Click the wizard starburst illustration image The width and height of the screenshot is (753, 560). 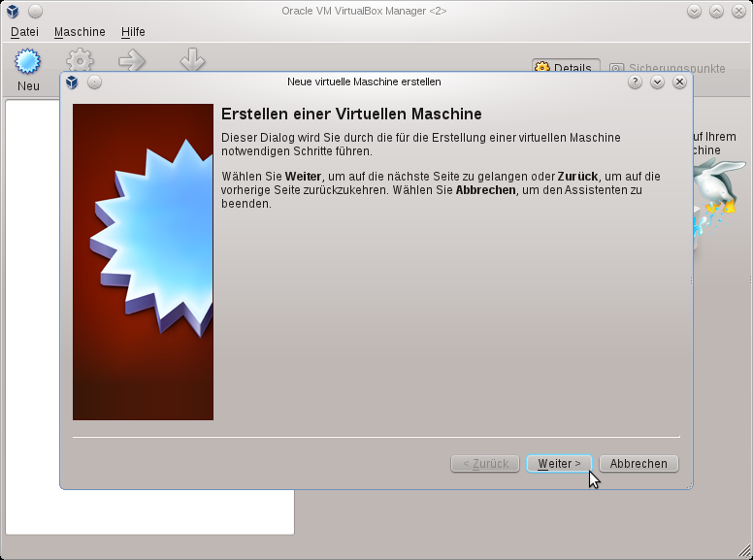click(143, 262)
